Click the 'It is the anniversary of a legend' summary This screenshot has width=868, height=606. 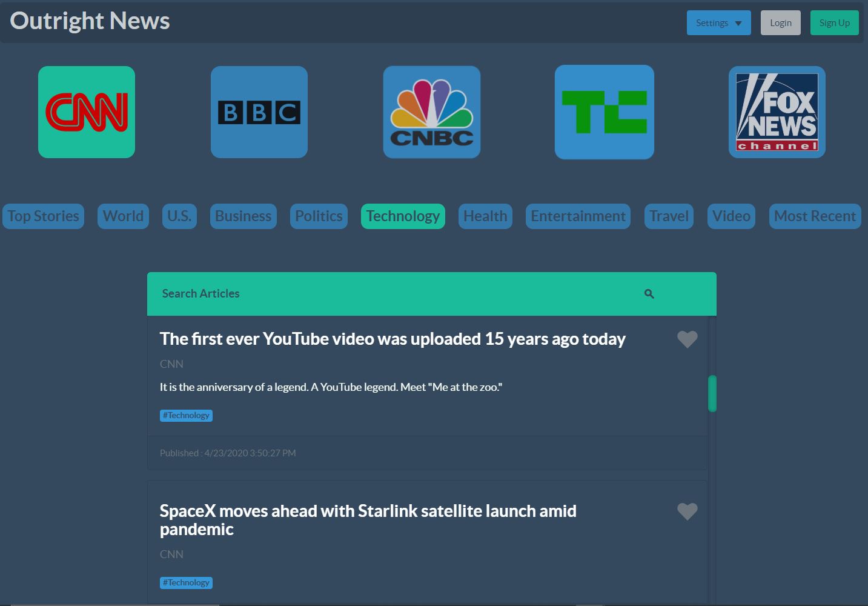331,387
